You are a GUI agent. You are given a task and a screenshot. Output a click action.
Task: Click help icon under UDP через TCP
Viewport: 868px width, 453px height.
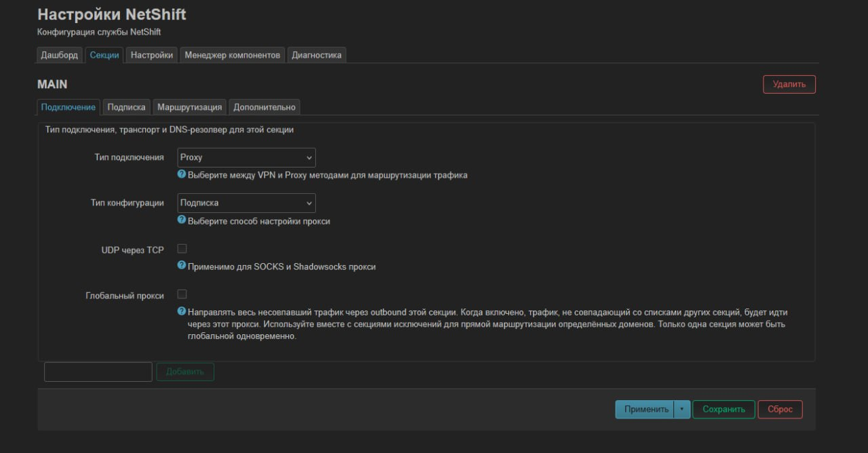(182, 265)
